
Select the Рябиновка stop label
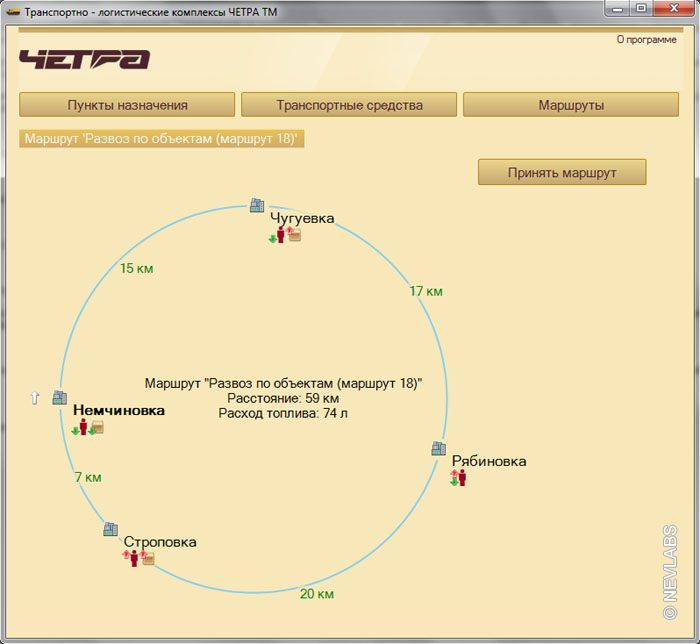(489, 461)
